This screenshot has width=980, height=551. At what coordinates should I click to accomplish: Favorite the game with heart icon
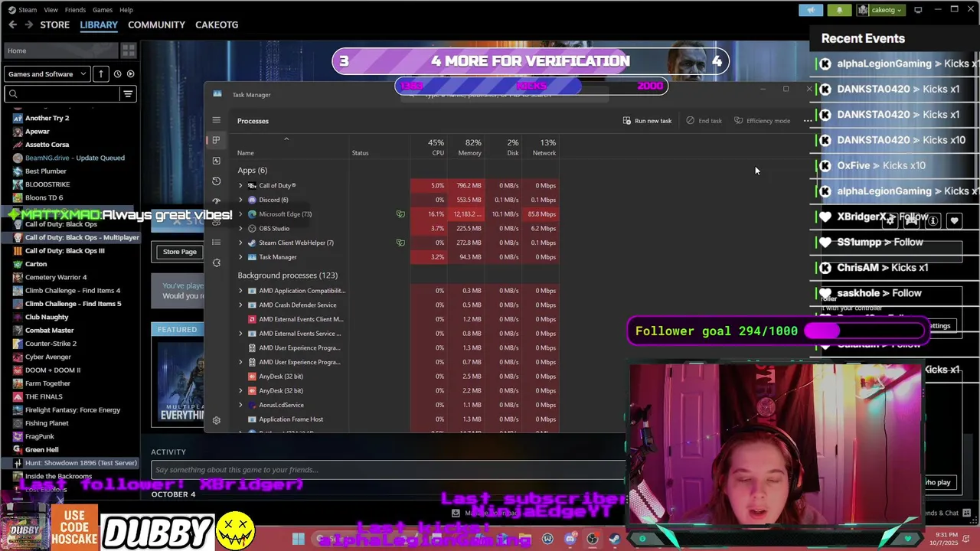(x=954, y=221)
